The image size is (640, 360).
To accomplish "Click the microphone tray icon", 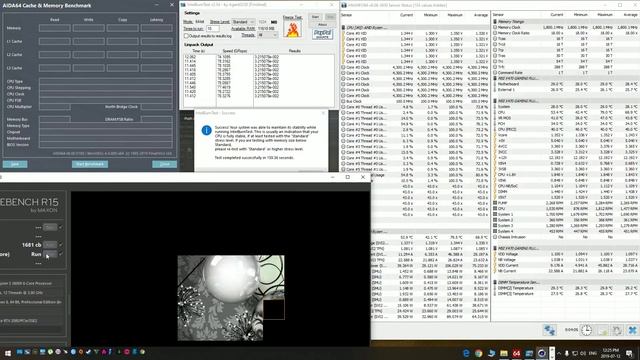I will [x=567, y=353].
